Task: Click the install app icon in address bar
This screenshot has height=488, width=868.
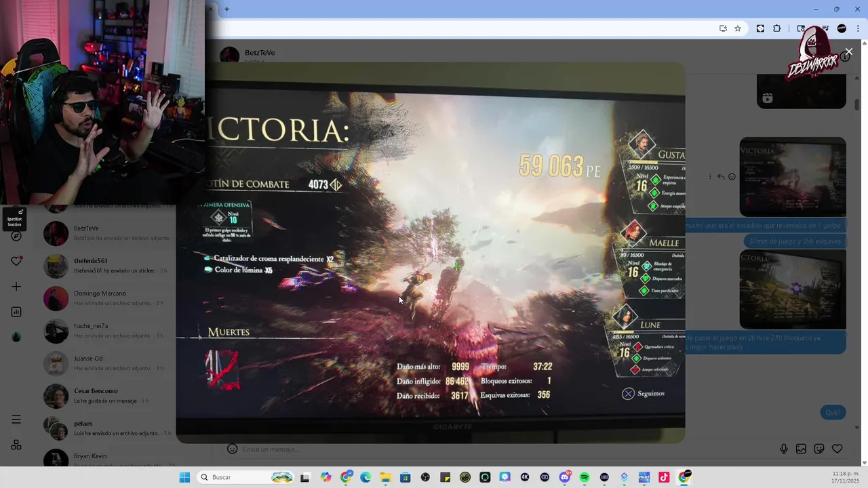Action: click(723, 28)
